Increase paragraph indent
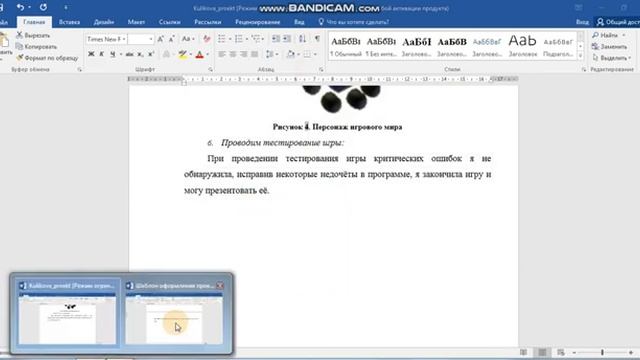 click(x=287, y=39)
